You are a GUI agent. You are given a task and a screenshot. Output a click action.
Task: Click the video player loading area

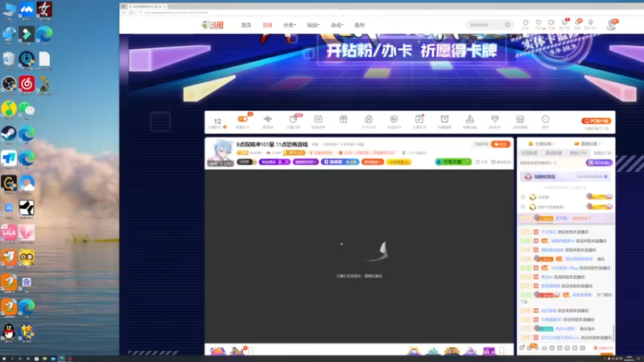[x=359, y=257]
